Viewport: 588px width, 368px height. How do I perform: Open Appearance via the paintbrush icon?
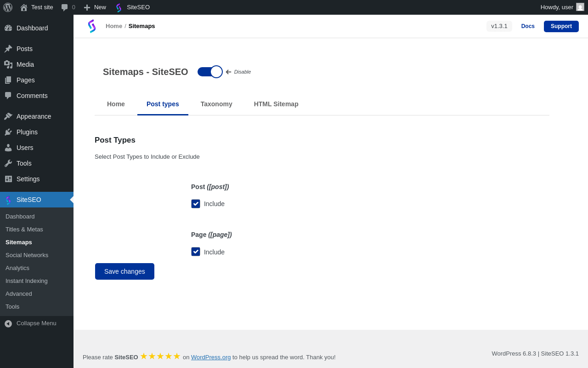[x=8, y=116]
